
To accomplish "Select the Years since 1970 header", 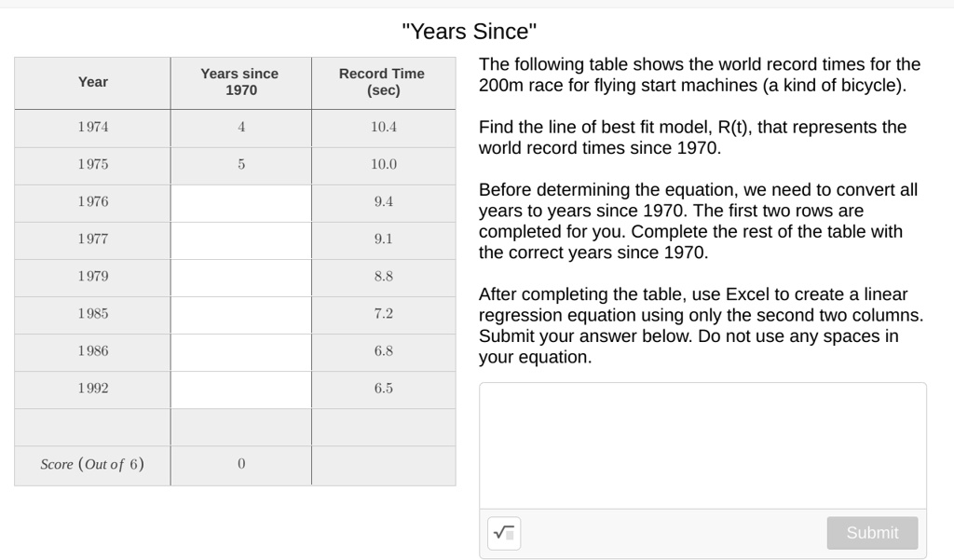I will 238,82.
